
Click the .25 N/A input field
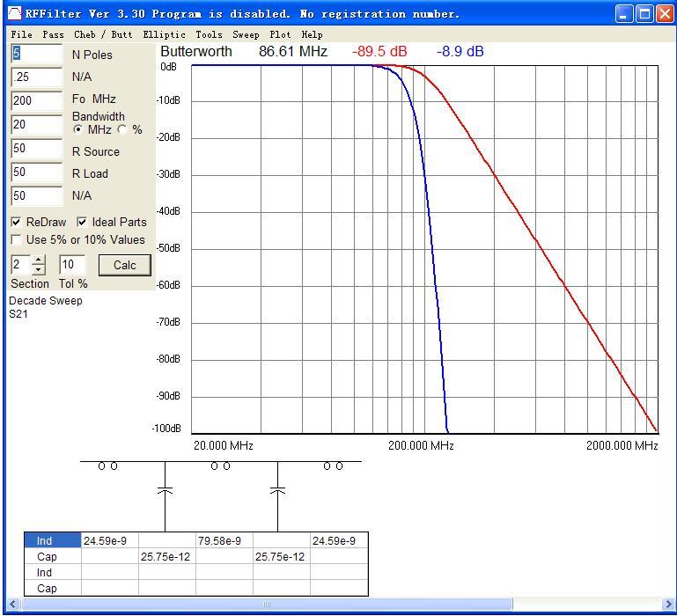(x=37, y=77)
